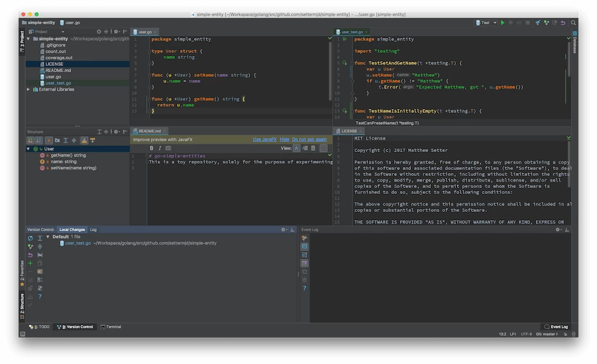The image size is (597, 364).
Task: Click the 'Use JavaFX' link
Action: pyautogui.click(x=264, y=140)
